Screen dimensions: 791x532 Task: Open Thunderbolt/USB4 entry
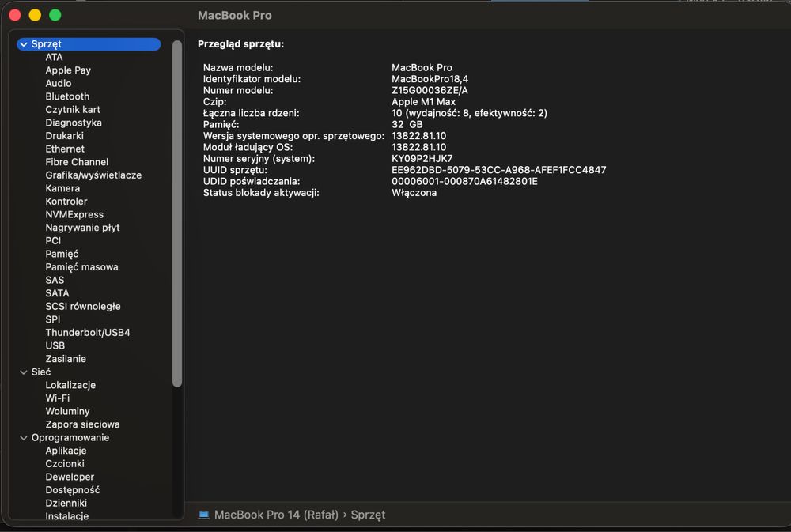88,332
